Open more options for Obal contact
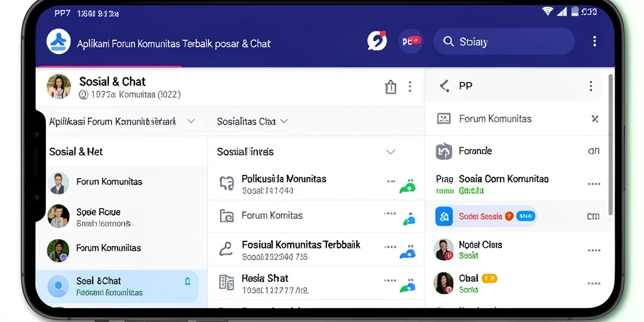Image resolution: width=644 pixels, height=322 pixels. coord(594,284)
